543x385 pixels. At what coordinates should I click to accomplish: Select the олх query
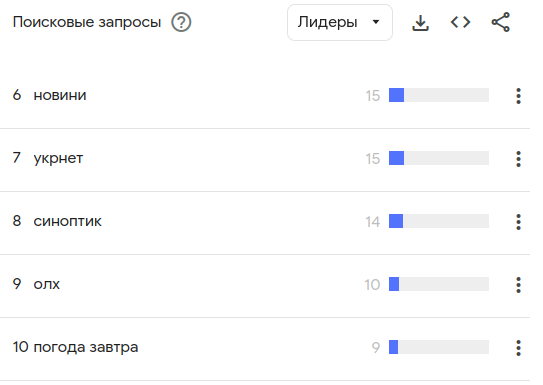[x=46, y=284]
